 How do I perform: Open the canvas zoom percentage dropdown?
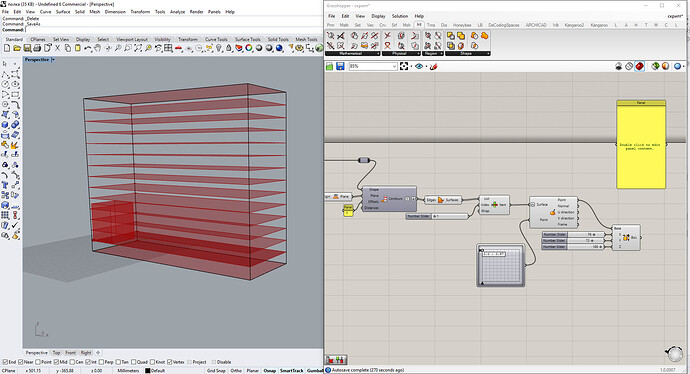point(394,66)
